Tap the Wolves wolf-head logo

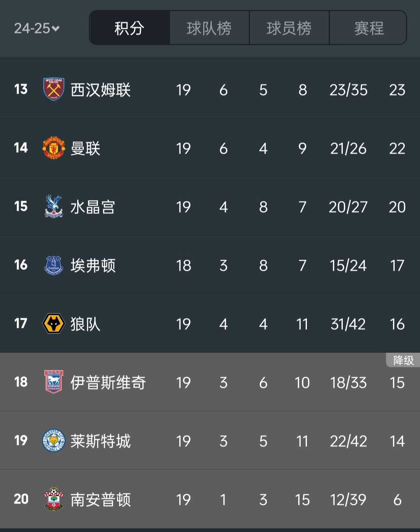tap(53, 324)
